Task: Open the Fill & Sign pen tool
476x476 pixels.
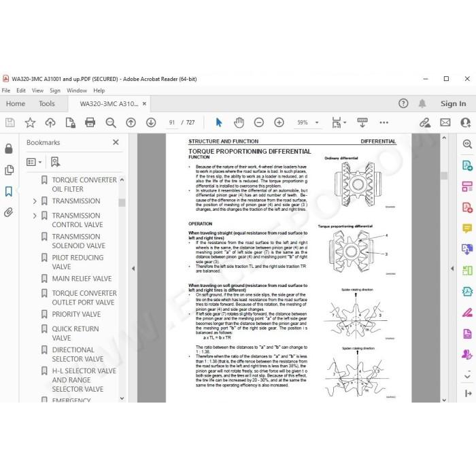Action: 467,312
